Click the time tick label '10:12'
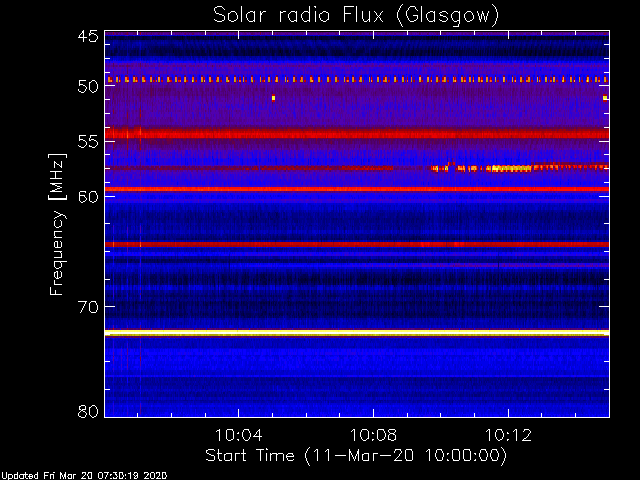This screenshot has width=640, height=480. 508,435
